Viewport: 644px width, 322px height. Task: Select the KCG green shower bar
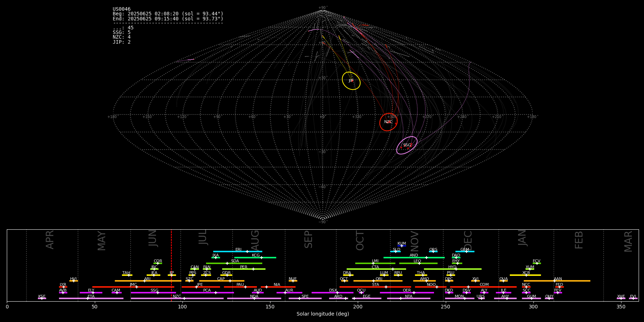click(255, 258)
